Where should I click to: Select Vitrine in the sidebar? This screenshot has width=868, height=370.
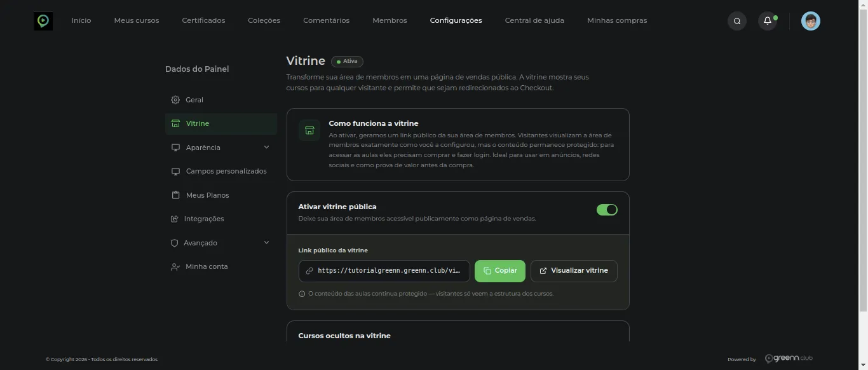221,123
